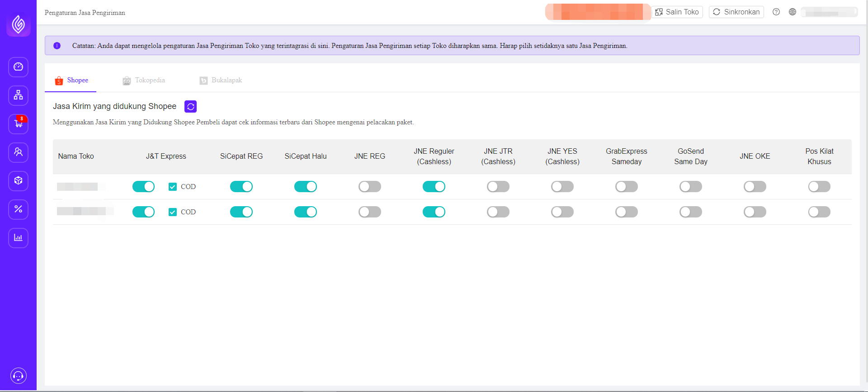
Task: Enable JNE OKE for the first store
Action: [x=755, y=187]
